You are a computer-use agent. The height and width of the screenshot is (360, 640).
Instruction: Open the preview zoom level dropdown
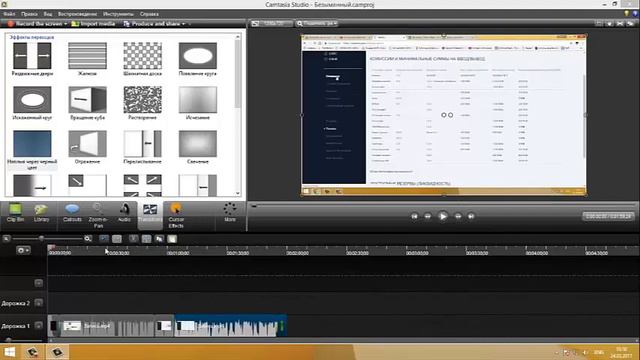pos(317,24)
